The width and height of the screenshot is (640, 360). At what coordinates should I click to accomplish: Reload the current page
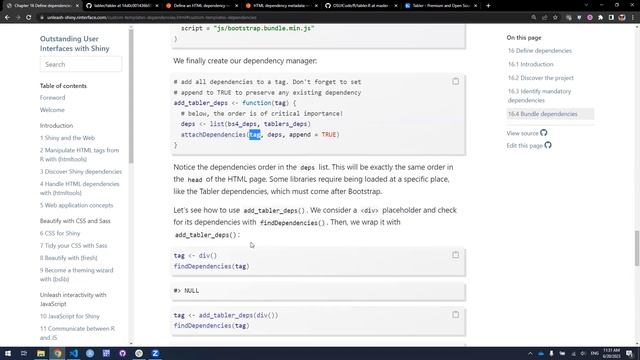click(x=29, y=18)
